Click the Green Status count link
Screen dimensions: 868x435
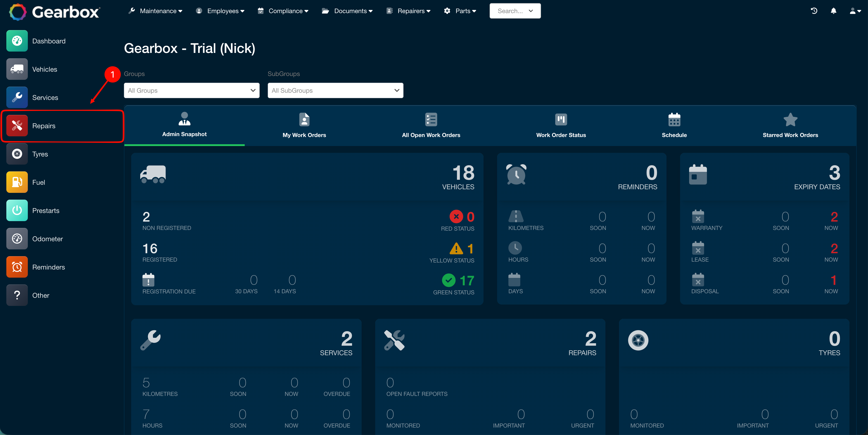[x=467, y=280]
